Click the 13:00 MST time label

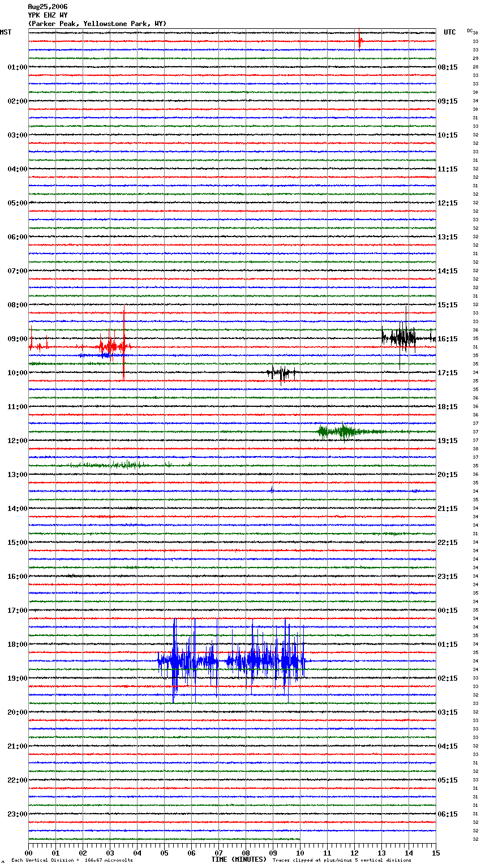tap(18, 475)
